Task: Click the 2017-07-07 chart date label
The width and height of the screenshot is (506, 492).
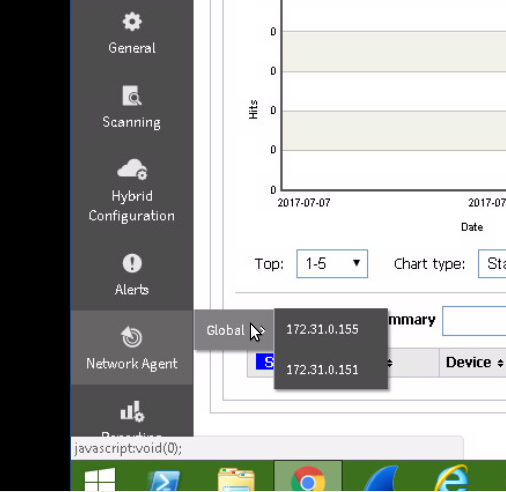Action: pos(304,203)
